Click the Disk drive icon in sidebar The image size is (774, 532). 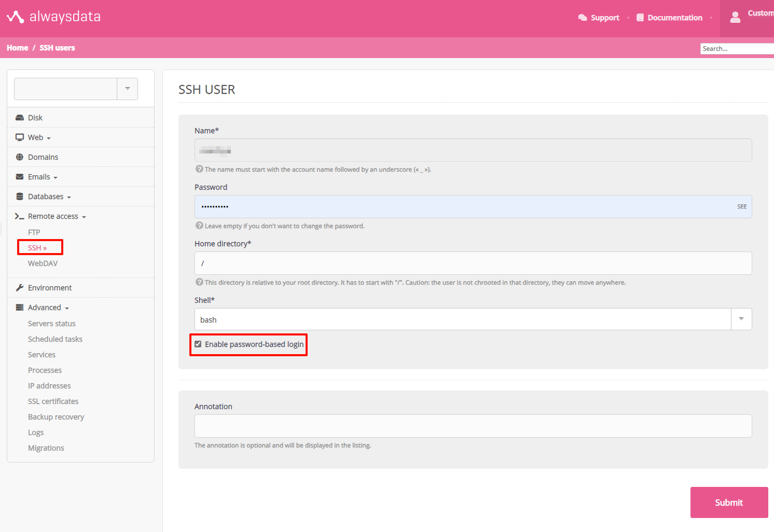click(x=20, y=118)
